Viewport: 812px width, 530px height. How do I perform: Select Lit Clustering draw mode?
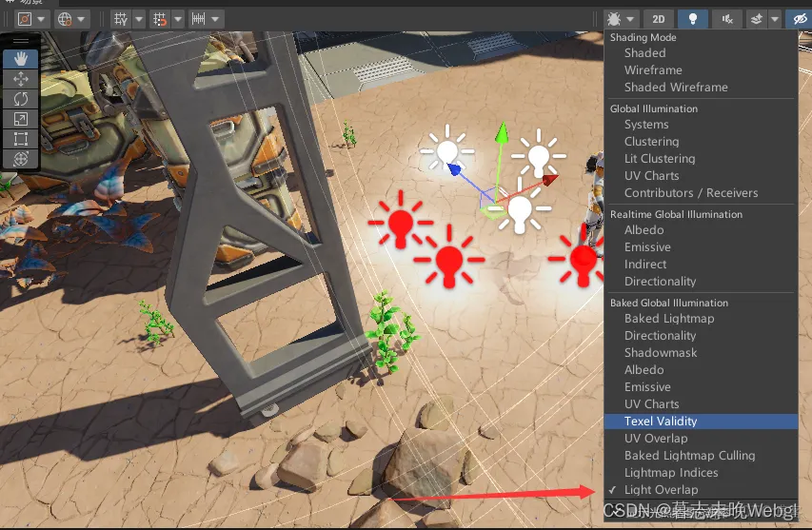coord(701,158)
